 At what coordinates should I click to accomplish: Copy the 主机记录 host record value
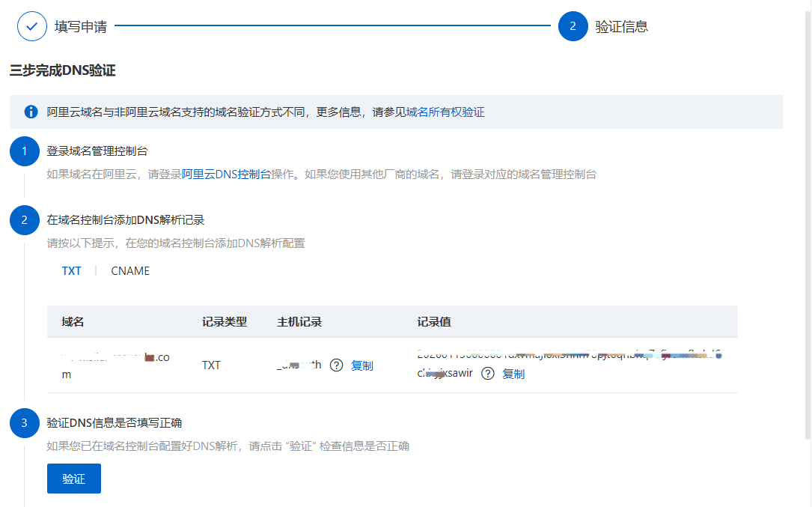[362, 365]
